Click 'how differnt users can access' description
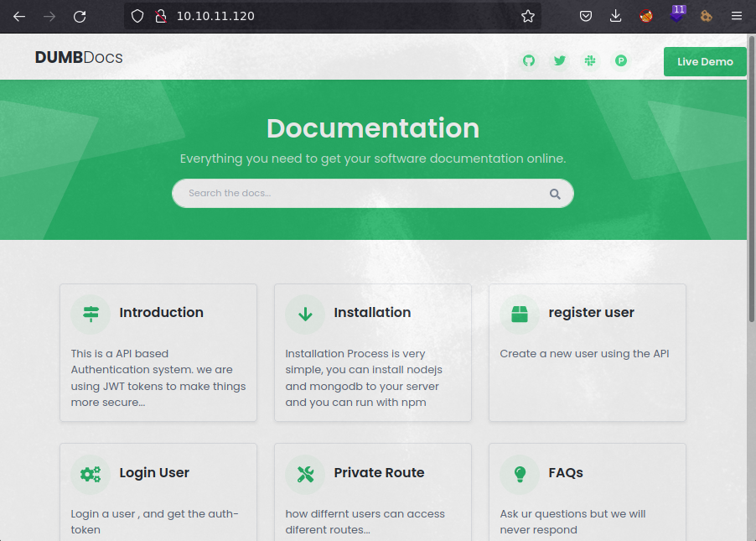 point(365,522)
